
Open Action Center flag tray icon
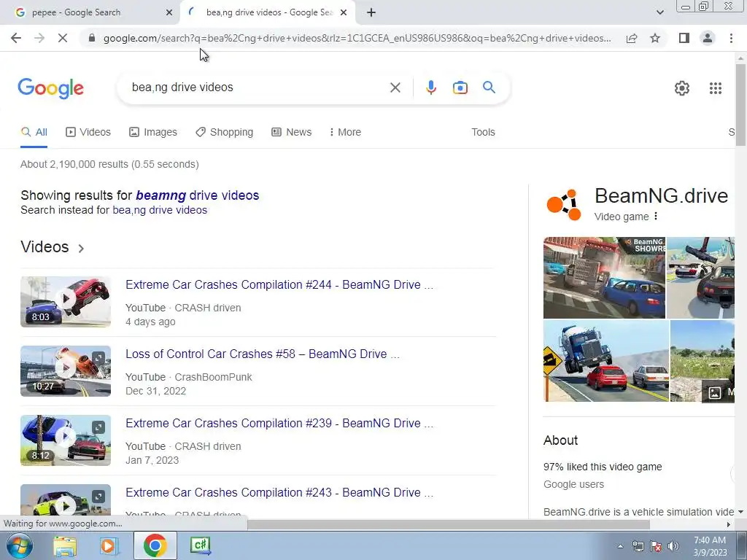coord(656,546)
